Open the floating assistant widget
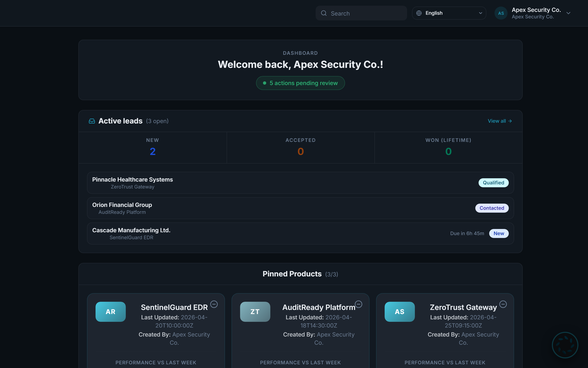Image resolution: width=588 pixels, height=368 pixels. 565,345
